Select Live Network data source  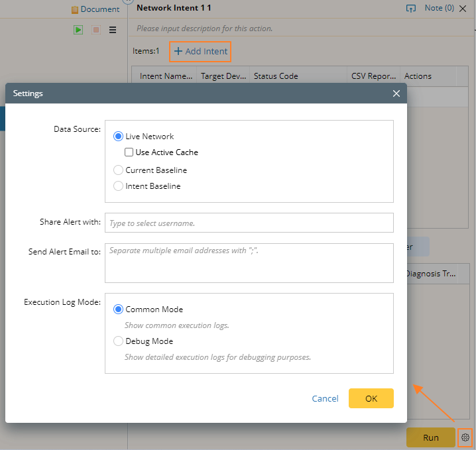coord(119,137)
